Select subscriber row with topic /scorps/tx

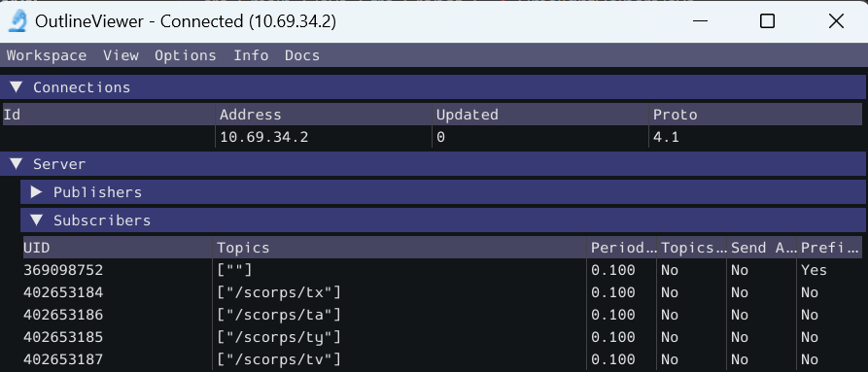click(x=442, y=291)
